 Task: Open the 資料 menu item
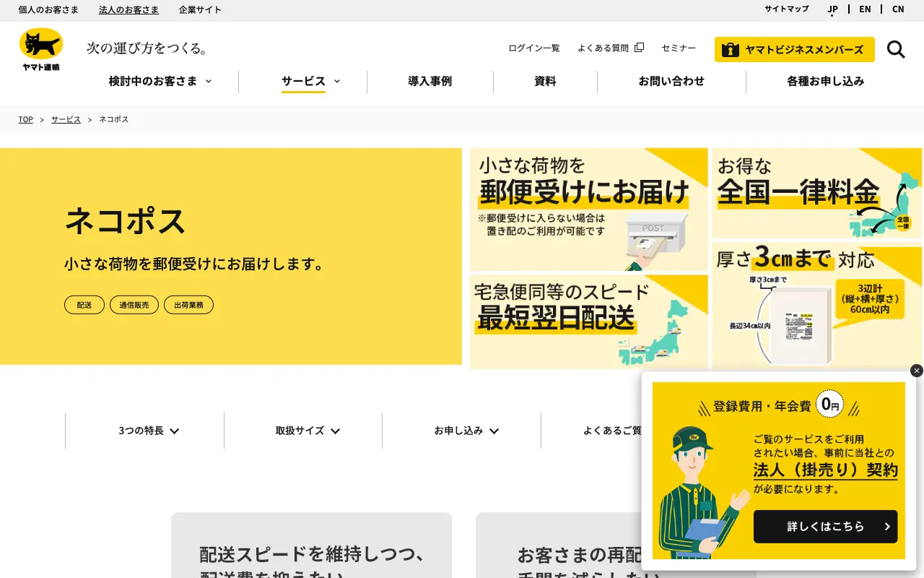point(545,81)
